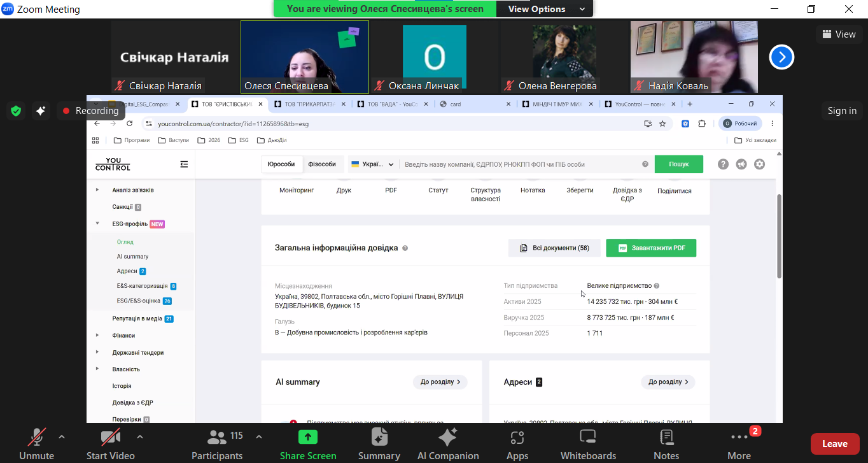
Task: Open the View Options dropdown
Action: (x=547, y=9)
